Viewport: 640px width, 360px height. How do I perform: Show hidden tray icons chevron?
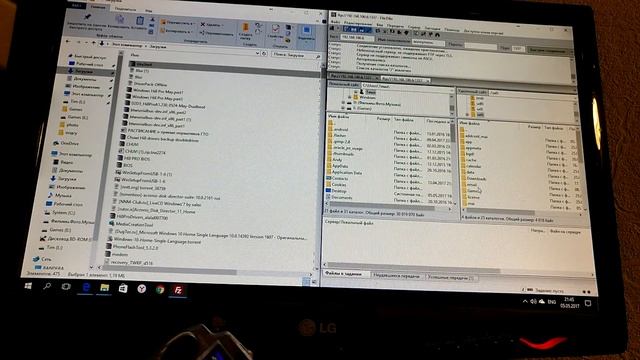coord(524,301)
